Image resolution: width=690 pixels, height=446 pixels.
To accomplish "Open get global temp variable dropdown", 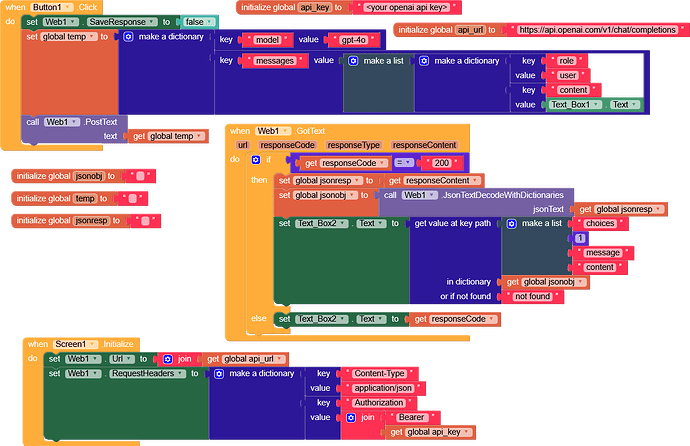I will [176, 136].
